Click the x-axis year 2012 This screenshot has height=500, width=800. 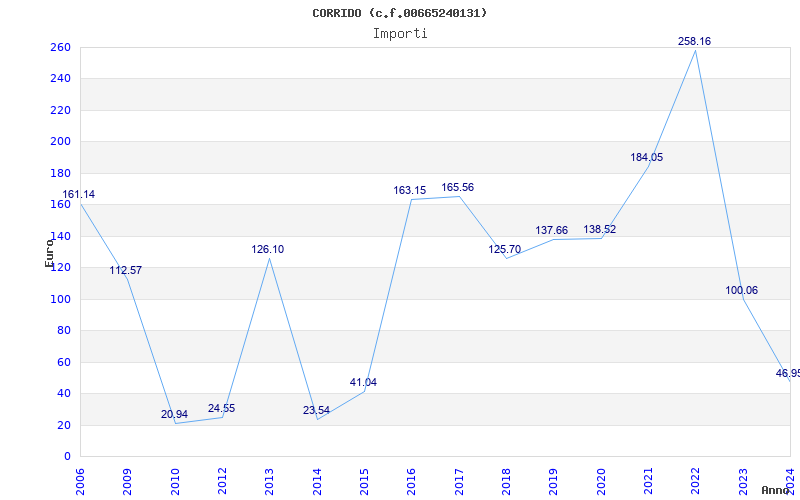point(222,482)
